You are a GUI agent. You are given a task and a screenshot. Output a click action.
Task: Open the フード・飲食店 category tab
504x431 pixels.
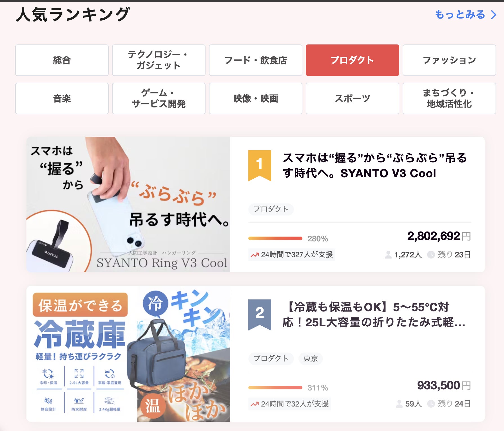(x=255, y=60)
